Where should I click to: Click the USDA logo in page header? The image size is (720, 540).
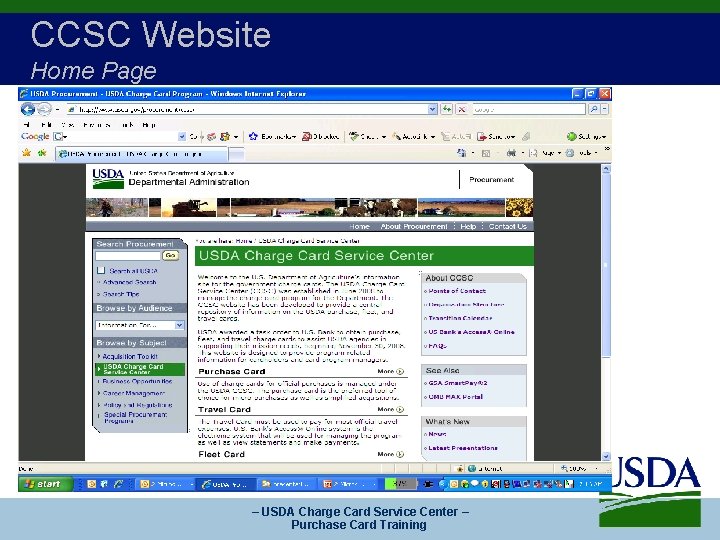click(x=108, y=179)
